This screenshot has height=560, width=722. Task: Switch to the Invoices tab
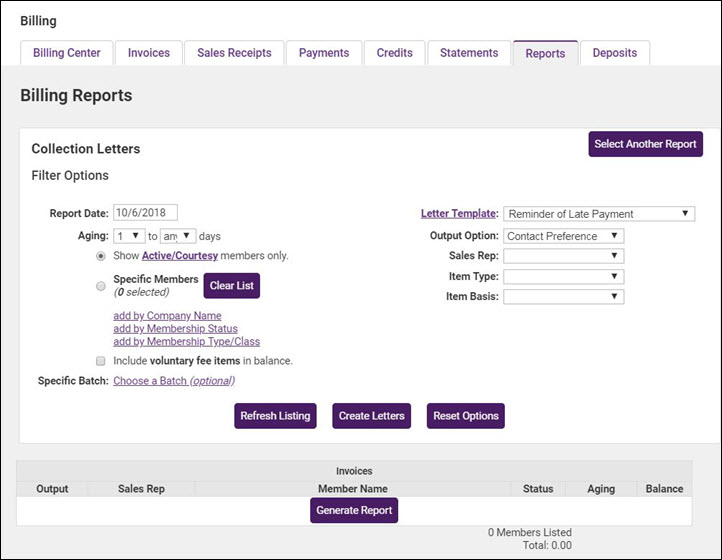[x=148, y=53]
